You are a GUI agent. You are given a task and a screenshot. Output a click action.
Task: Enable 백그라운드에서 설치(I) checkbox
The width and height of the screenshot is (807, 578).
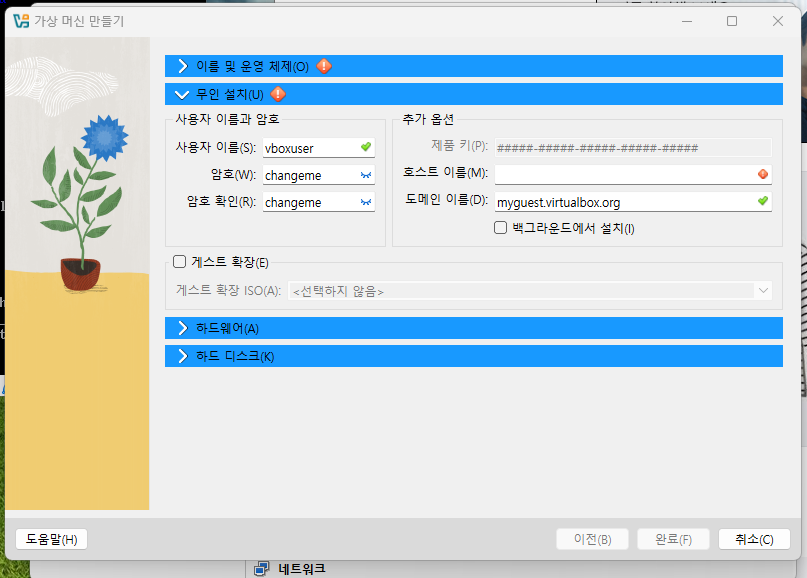click(x=500, y=227)
